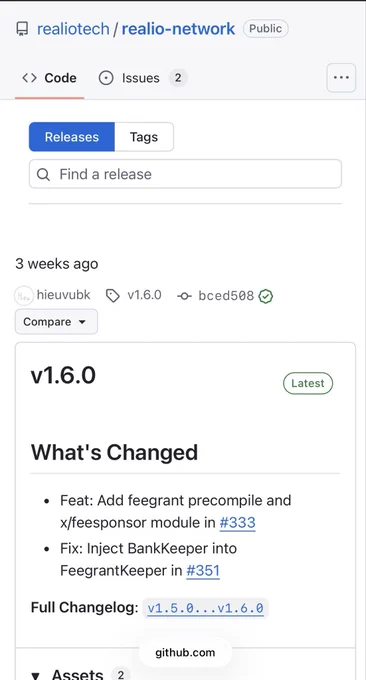Open pull request #333 link
Image resolution: width=366 pixels, height=680 pixels.
pyautogui.click(x=238, y=523)
